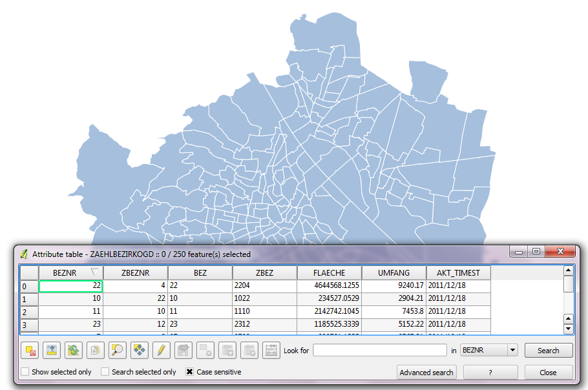Image resolution: width=588 pixels, height=390 pixels.
Task: Open the BEZNR search field dropdown
Action: pos(512,351)
